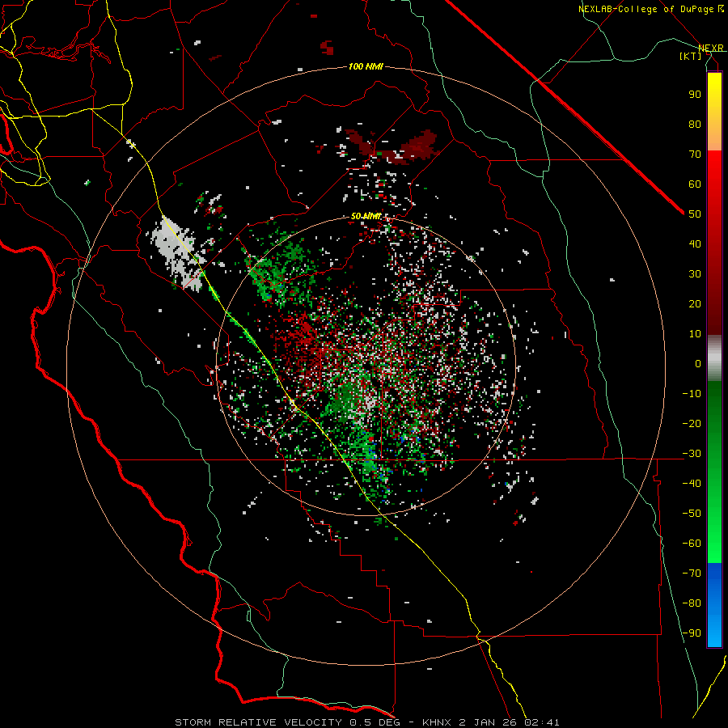Click the STORM RELATIVE VELOCITY caption text
This screenshot has height=728, width=728.
tap(259, 722)
